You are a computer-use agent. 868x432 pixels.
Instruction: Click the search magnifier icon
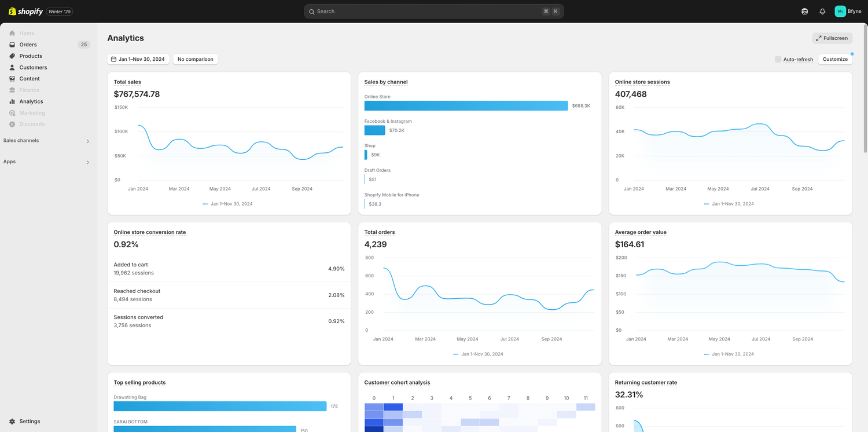311,12
